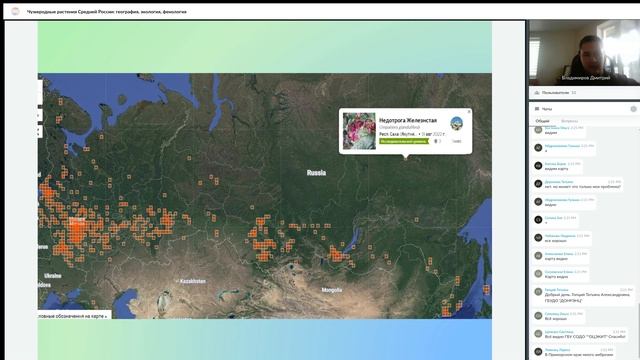Click the Latin species name in the popup
Viewport: 640px width, 360px height.
(399, 127)
